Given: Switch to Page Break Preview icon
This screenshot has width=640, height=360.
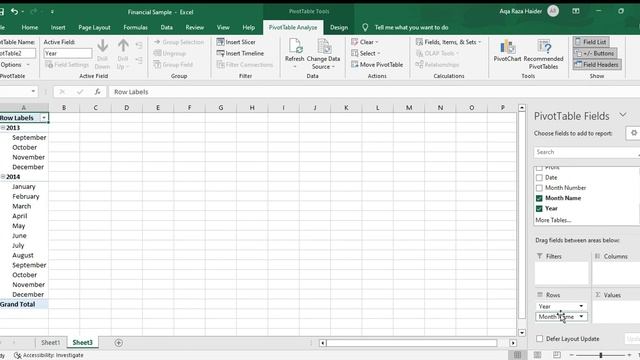Looking at the screenshot, I should 557,355.
